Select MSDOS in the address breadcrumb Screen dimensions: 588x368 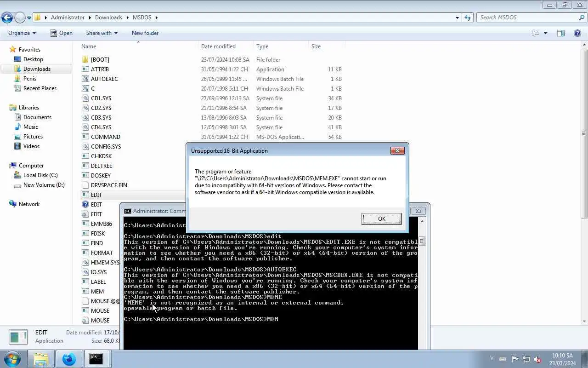click(143, 17)
